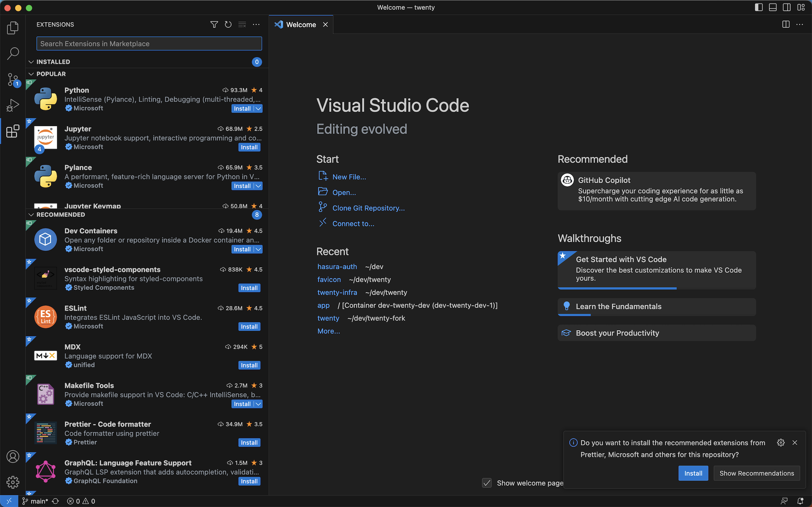Click Show Recommendations button
This screenshot has height=507, width=812.
point(756,473)
